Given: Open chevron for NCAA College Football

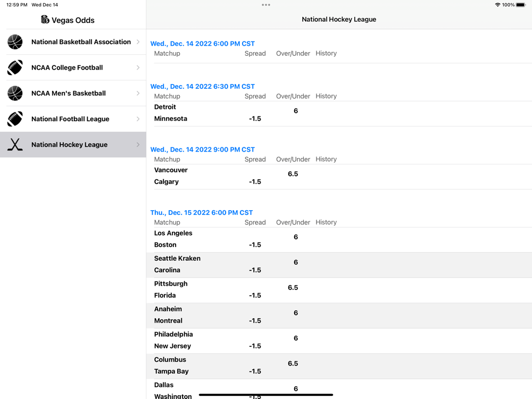Looking at the screenshot, I should (x=138, y=68).
